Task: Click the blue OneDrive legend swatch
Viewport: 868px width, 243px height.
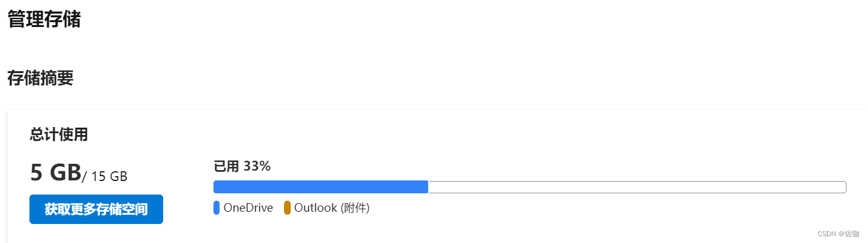Action: (x=217, y=208)
